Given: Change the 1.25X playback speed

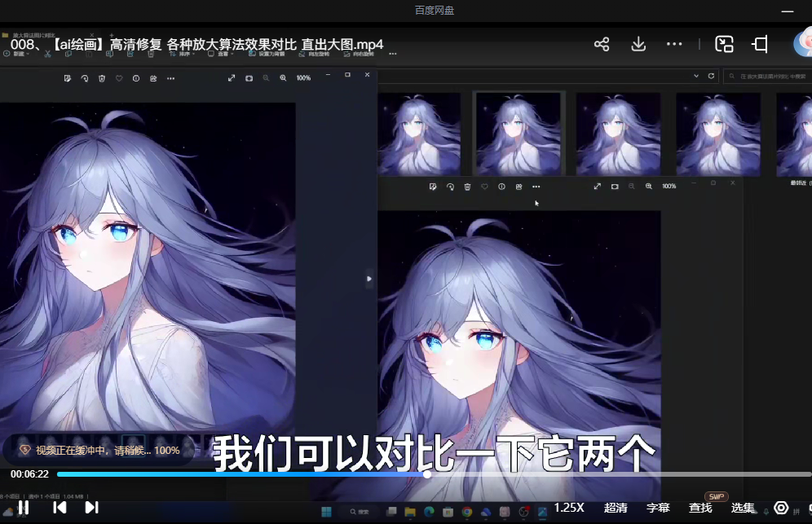Looking at the screenshot, I should point(569,508).
